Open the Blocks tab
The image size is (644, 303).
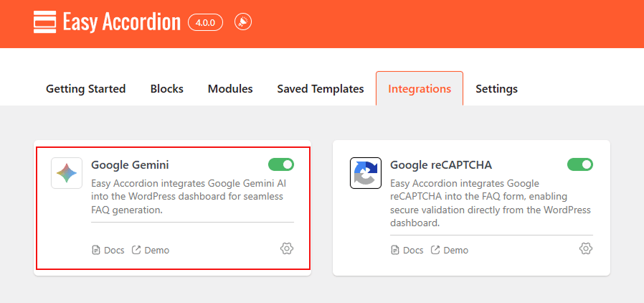tap(167, 89)
